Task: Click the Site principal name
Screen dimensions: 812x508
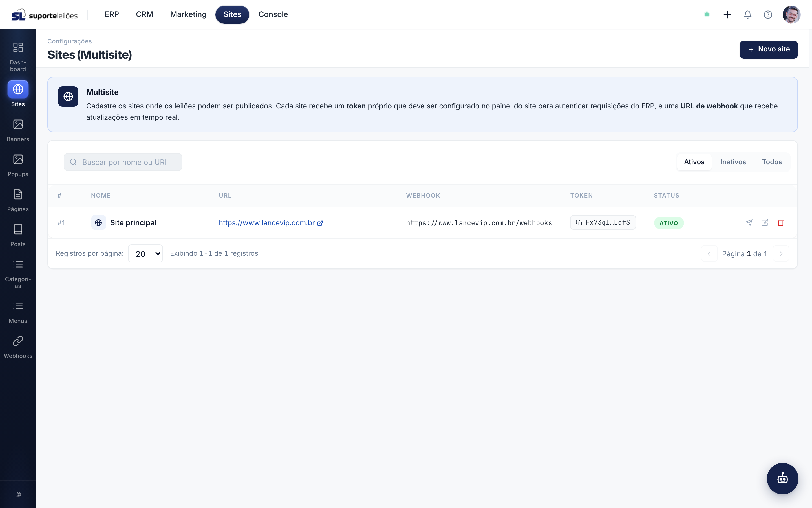Action: click(133, 222)
